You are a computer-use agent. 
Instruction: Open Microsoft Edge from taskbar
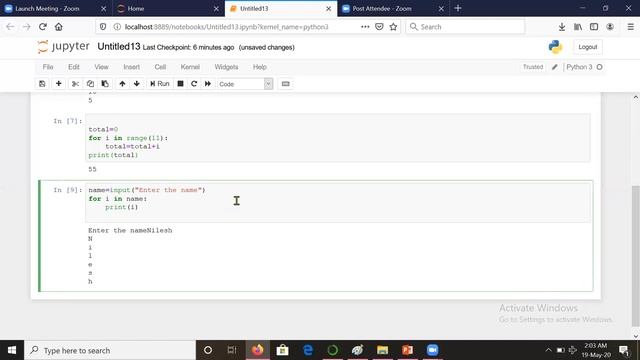click(308, 350)
